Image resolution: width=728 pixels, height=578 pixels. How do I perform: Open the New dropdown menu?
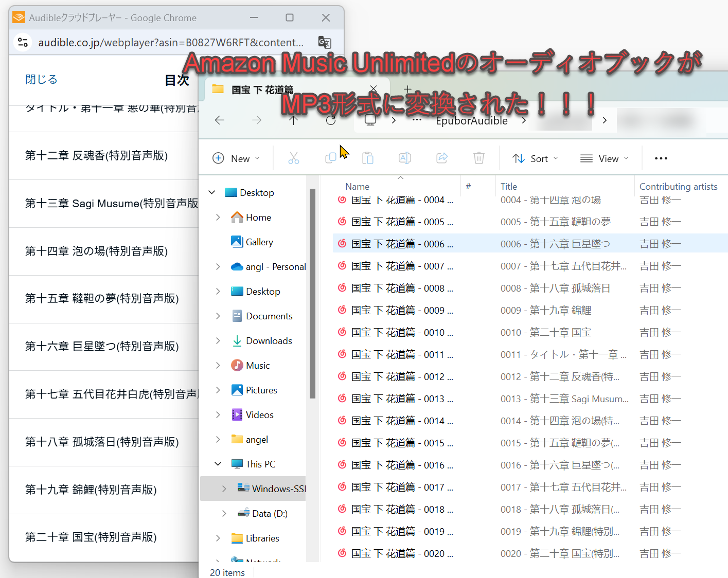pos(237,158)
